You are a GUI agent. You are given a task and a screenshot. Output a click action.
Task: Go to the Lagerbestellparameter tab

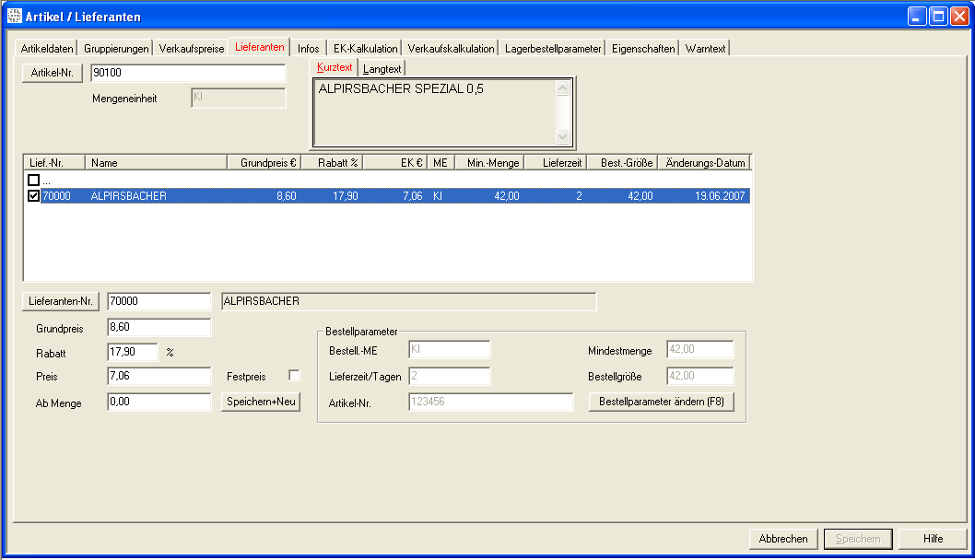[553, 49]
